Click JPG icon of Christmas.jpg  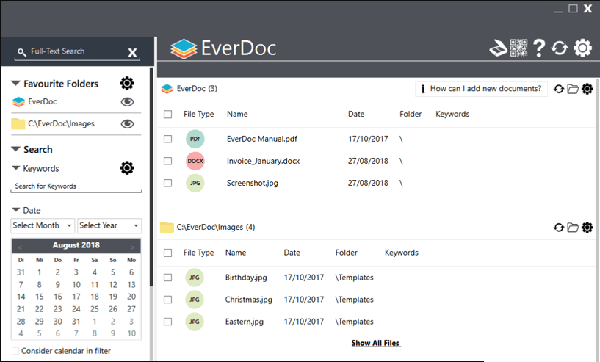194,300
